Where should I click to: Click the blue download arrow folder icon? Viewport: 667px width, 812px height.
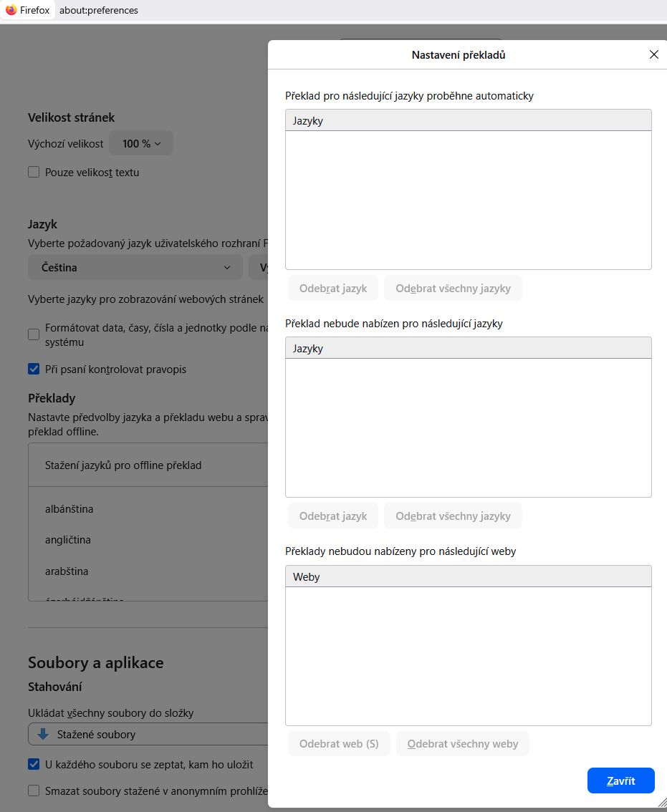tap(43, 734)
